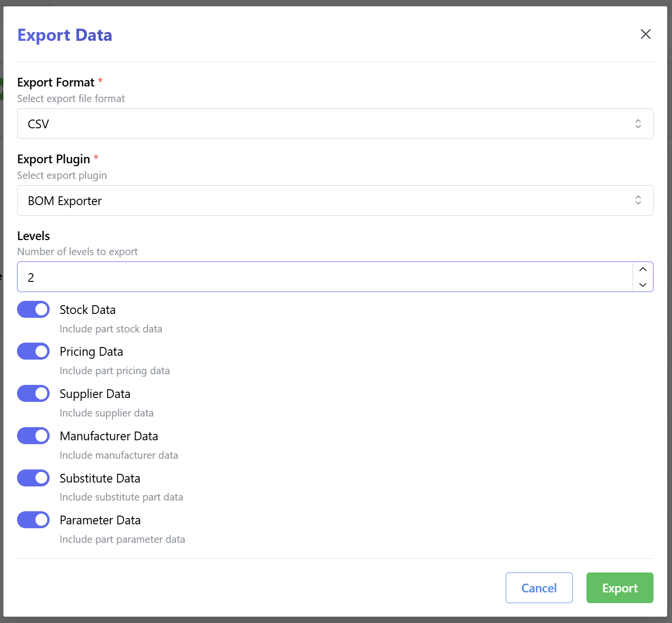
Task: Click the Manufacturer Data label
Action: pyautogui.click(x=109, y=436)
